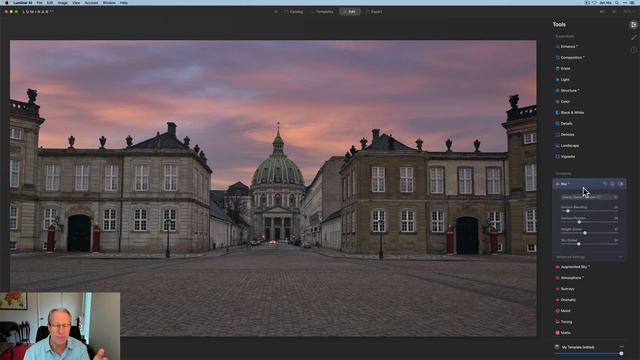Open the Luminar AI application menu
Image resolution: width=640 pixels, height=360 pixels.
22,2
